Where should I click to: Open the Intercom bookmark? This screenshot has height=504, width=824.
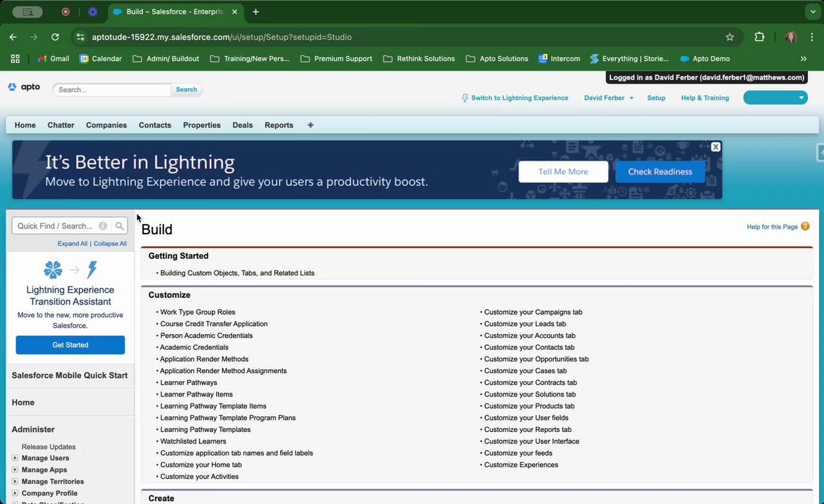coord(559,59)
